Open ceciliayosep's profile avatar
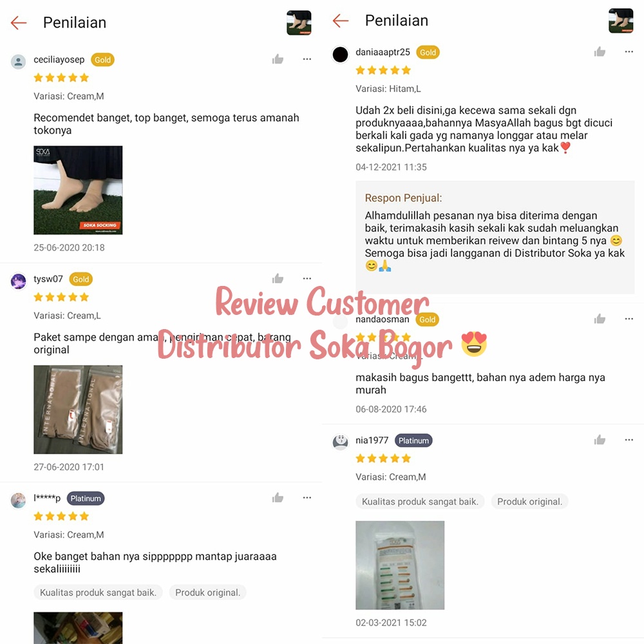 point(18,62)
